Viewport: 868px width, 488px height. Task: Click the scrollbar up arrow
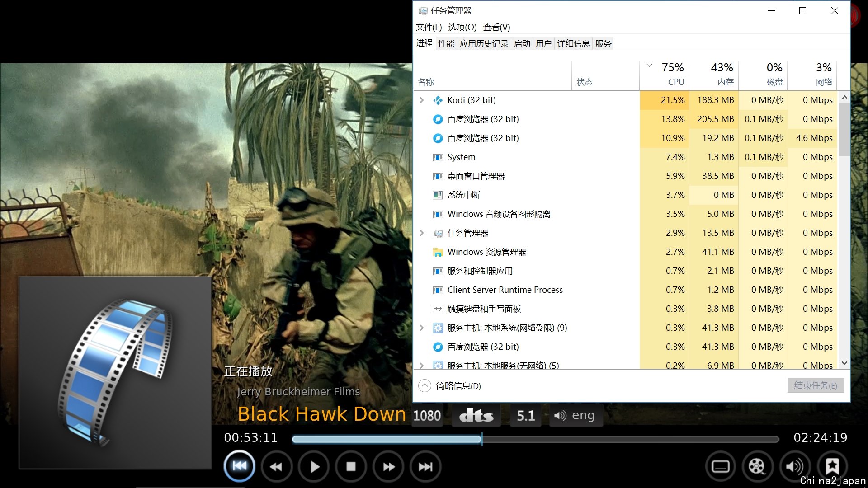click(x=844, y=97)
